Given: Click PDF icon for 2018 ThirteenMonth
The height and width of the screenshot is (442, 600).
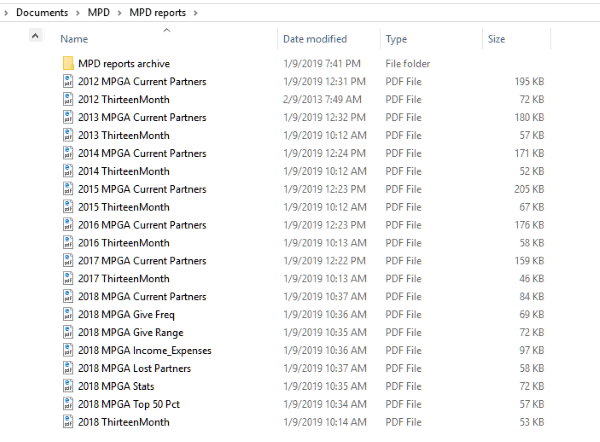Looking at the screenshot, I should click(x=68, y=422).
